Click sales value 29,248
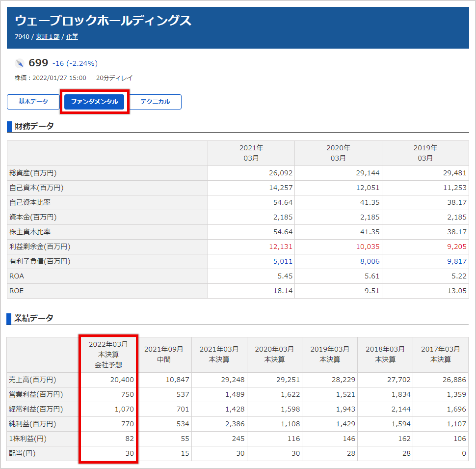Viewport: 476px width, 469px height. 233,380
